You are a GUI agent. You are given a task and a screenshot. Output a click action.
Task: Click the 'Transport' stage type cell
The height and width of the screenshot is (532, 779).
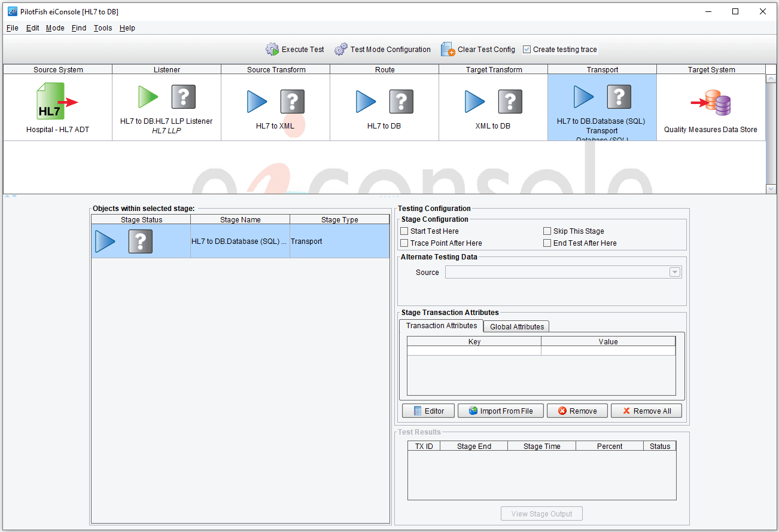[x=340, y=241]
